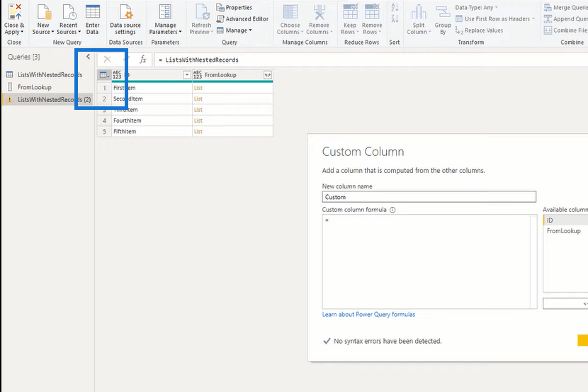Open the Keep Rows dropdown arrow
The image size is (588, 392).
(357, 33)
